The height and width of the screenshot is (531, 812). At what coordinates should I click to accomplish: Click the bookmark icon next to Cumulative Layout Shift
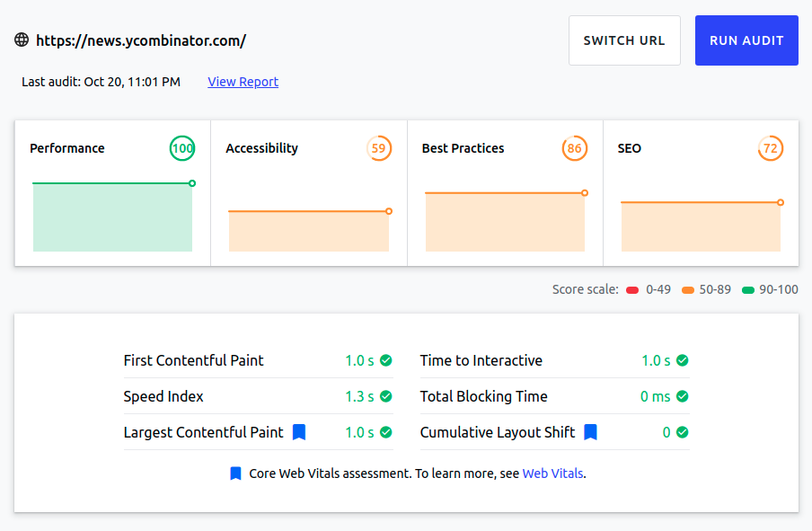590,432
